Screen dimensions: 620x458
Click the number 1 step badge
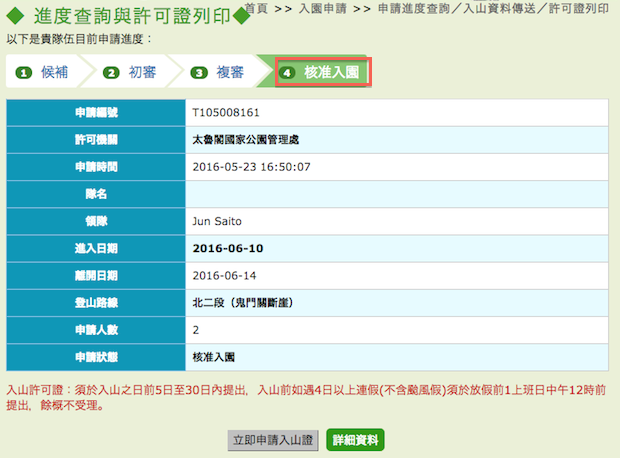click(x=23, y=73)
